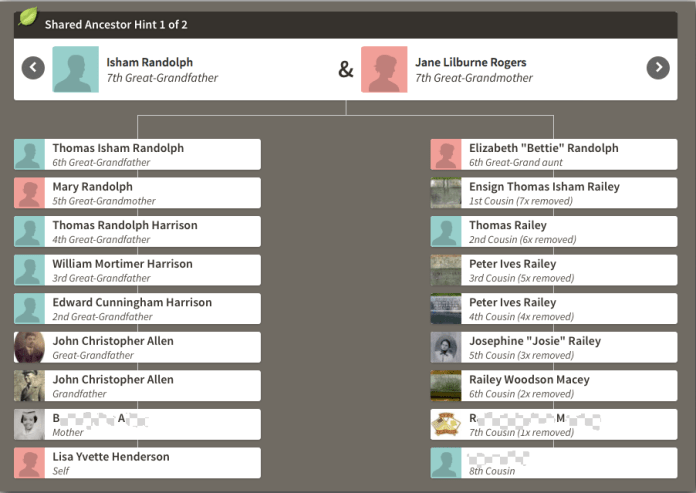Click Lisa Yvette Henderson's avatar icon
Viewport: 696px width, 493px height.
(x=29, y=463)
